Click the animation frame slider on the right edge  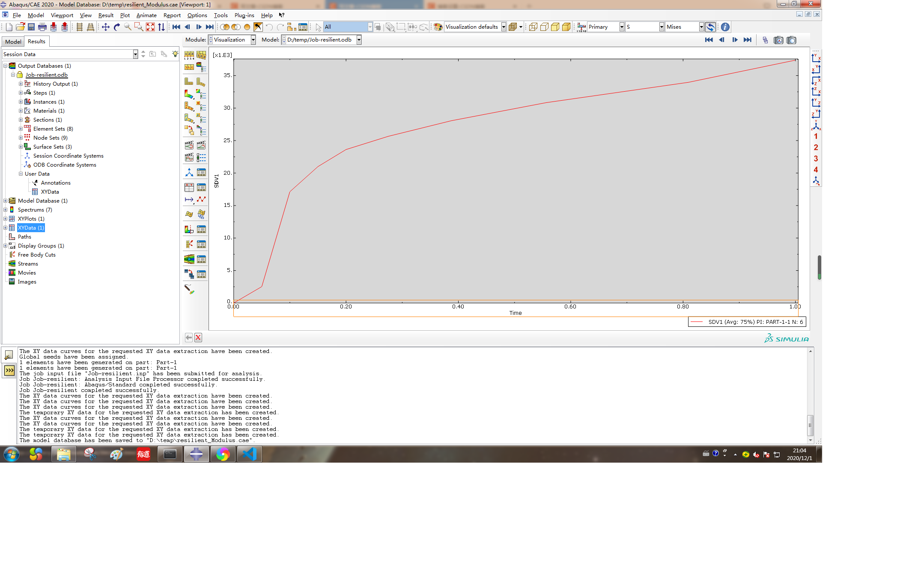(x=819, y=267)
